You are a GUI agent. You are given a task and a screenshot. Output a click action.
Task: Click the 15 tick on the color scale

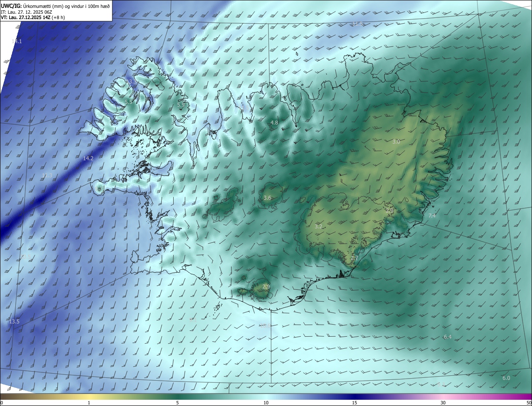point(355,403)
